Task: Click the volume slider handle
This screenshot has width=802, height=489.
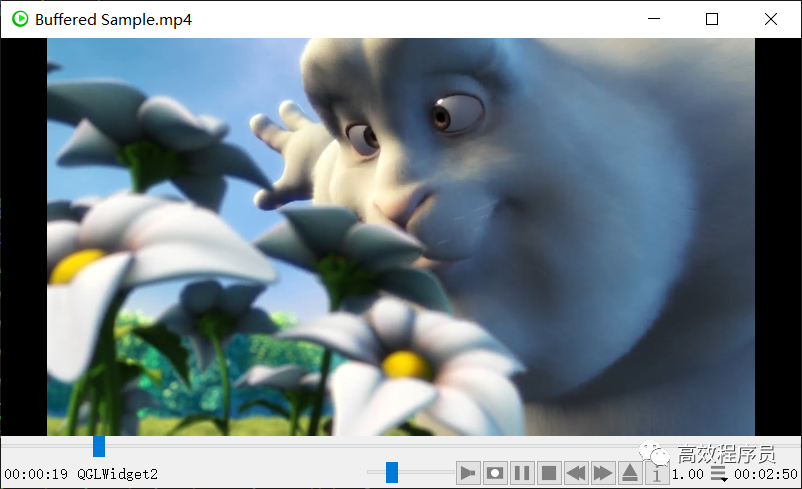Action: click(392, 472)
